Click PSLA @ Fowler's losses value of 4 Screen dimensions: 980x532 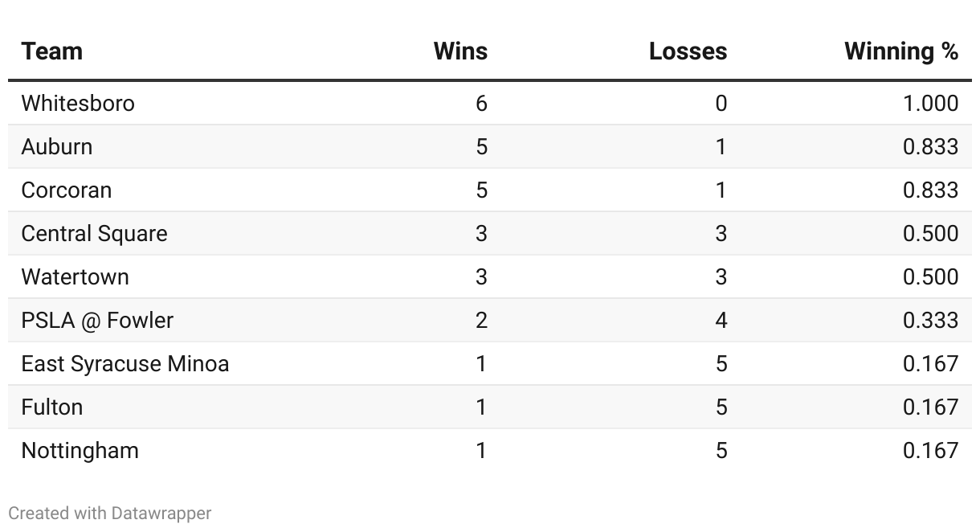coord(721,321)
